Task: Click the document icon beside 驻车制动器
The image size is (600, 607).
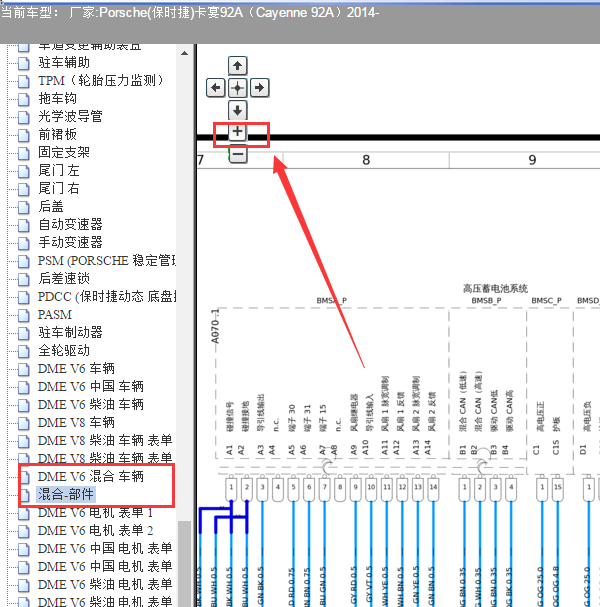Action: click(24, 333)
